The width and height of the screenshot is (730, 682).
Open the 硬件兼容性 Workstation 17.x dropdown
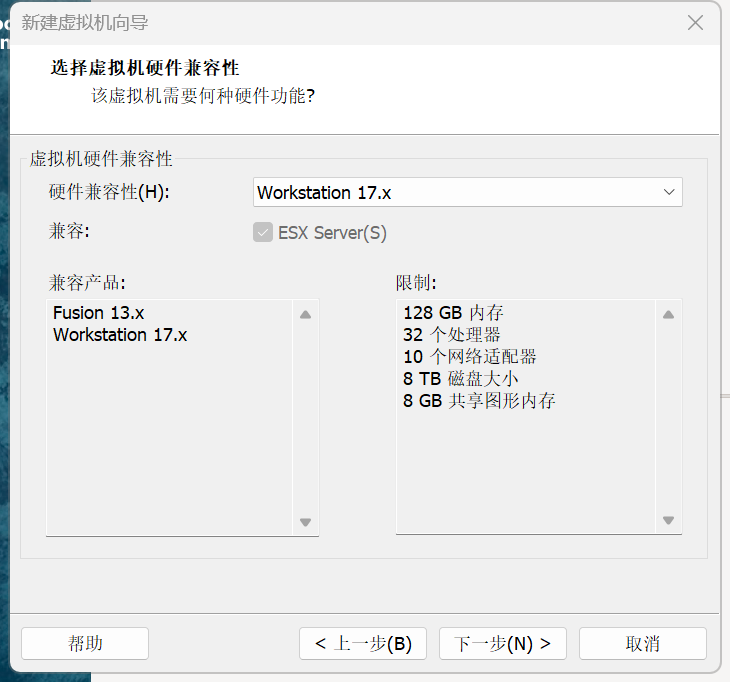pos(467,192)
